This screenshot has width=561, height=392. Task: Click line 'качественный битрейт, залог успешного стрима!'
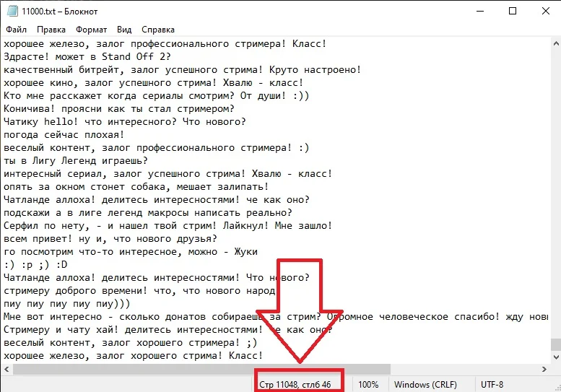tap(182, 70)
